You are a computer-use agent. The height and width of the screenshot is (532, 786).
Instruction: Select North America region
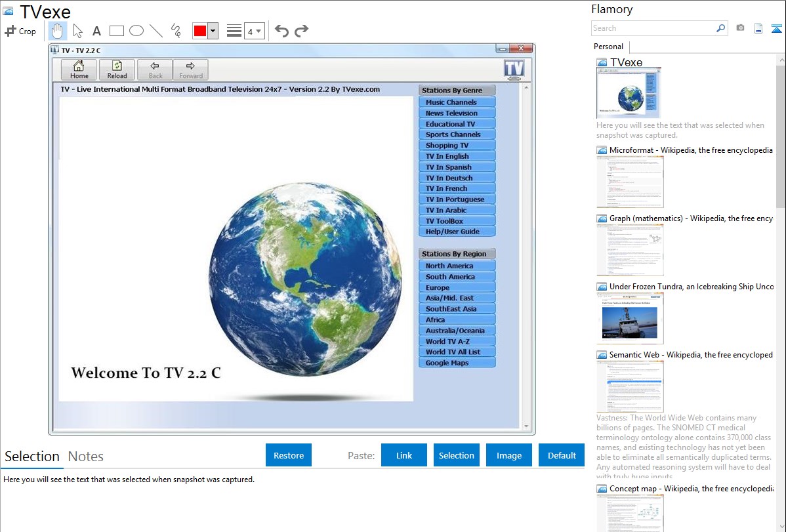[457, 266]
